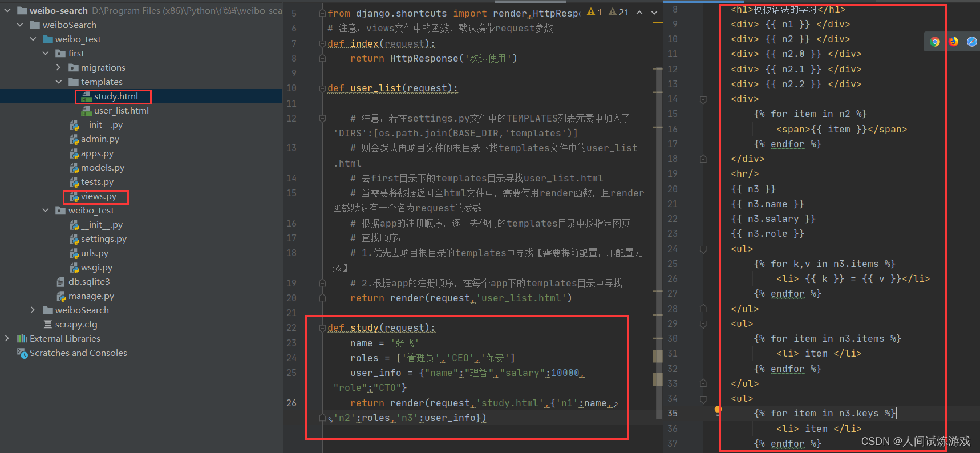Place cursor on 'return render(request,'user_list.html')' line
This screenshot has height=453, width=980.
click(x=461, y=298)
